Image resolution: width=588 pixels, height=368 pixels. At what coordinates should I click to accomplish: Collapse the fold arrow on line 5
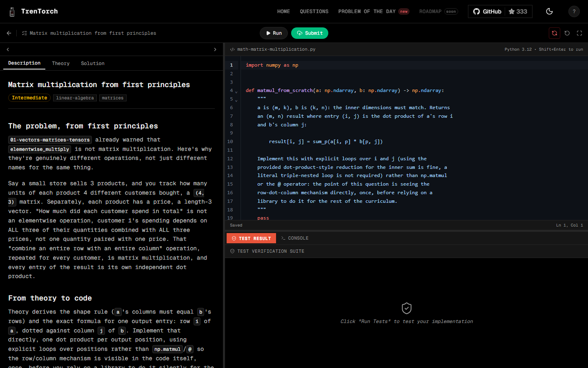236,101
